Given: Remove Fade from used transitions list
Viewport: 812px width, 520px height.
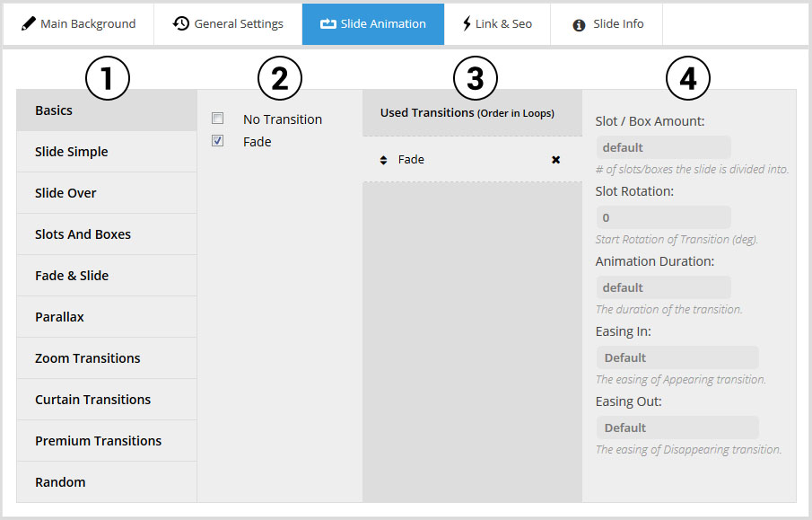Looking at the screenshot, I should [555, 160].
